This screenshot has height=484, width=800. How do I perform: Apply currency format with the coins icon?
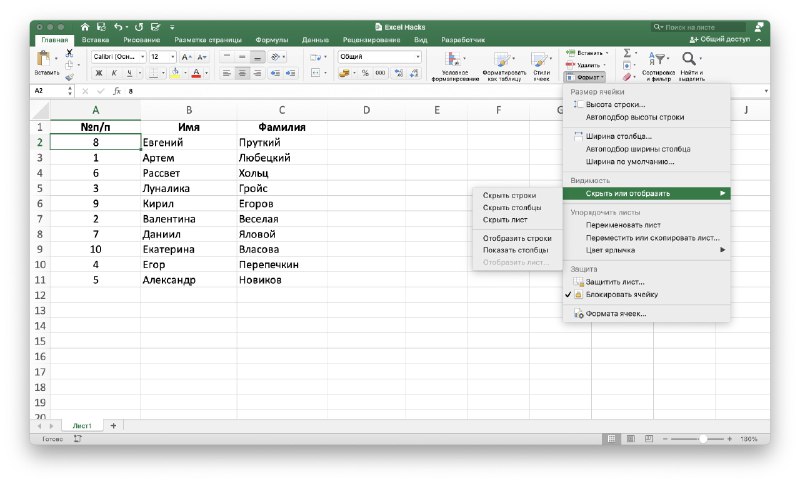(344, 73)
